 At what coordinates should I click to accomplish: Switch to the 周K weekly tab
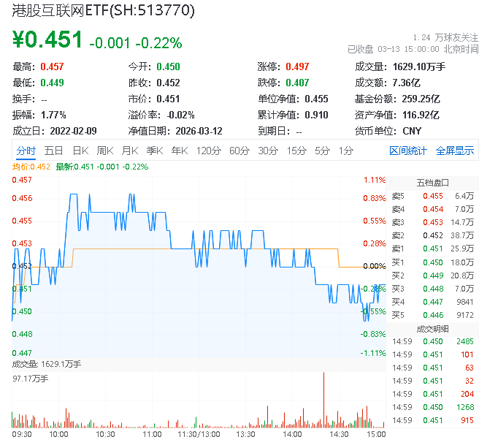pyautogui.click(x=105, y=151)
